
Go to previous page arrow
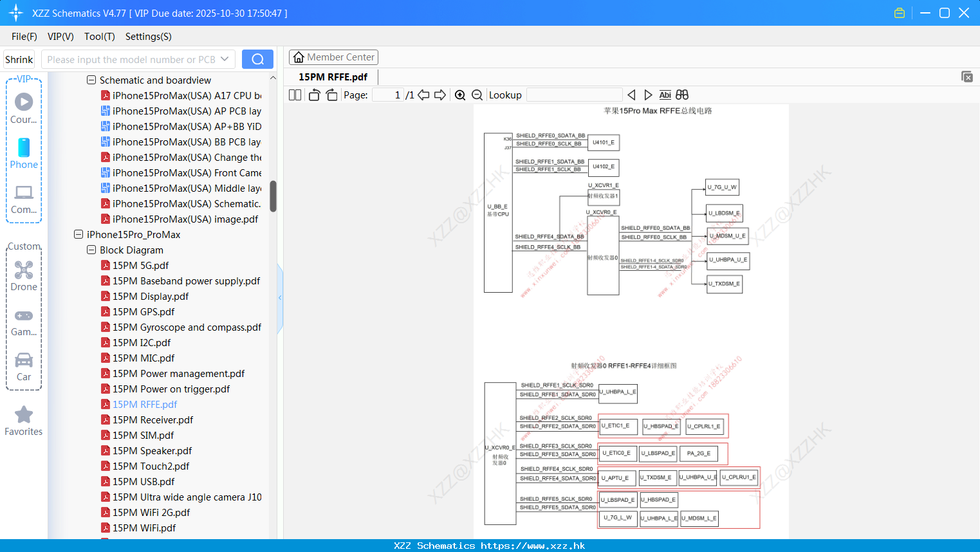pos(423,95)
